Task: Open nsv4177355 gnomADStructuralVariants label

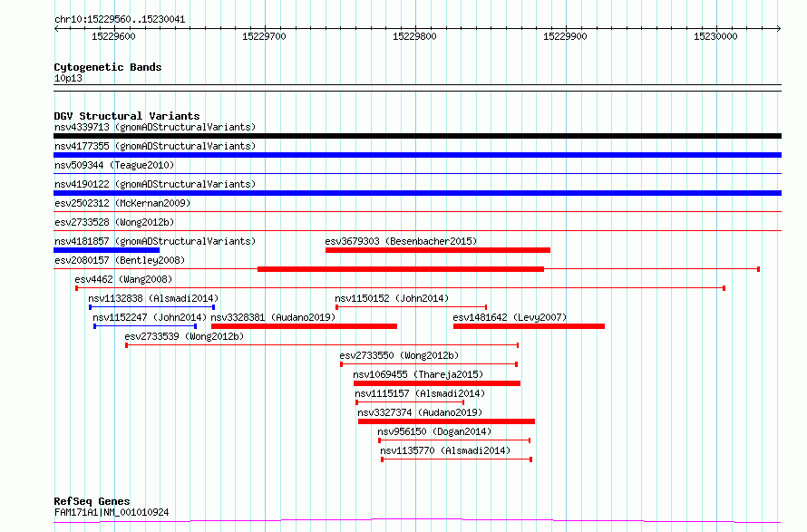Action: pos(155,146)
